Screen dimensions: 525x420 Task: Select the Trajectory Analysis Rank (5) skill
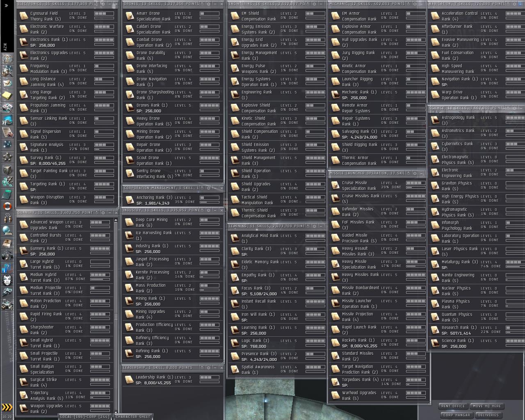click(x=65, y=395)
